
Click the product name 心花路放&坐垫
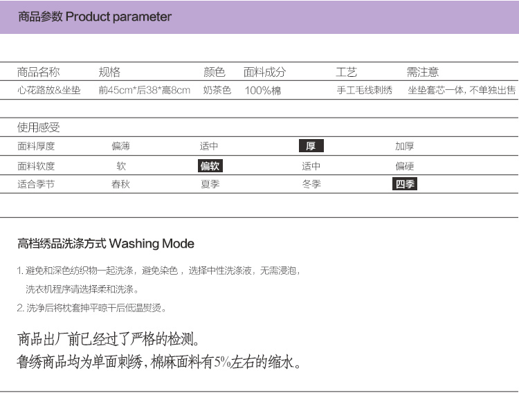click(x=48, y=90)
